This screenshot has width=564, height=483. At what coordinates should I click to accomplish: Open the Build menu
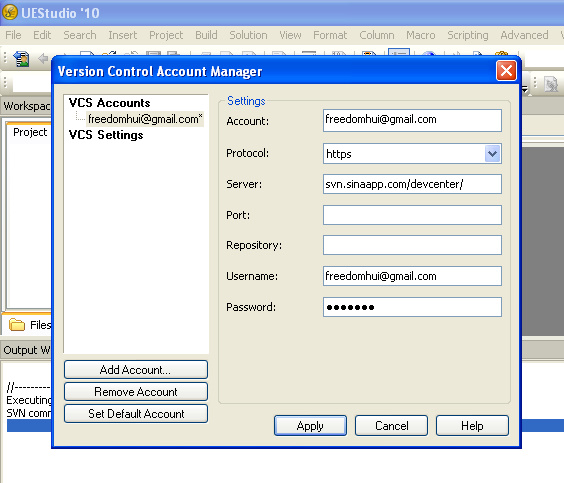(x=206, y=35)
